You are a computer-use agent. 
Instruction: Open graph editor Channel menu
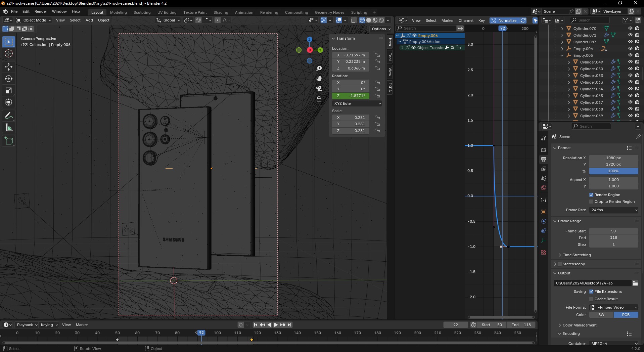pos(466,20)
